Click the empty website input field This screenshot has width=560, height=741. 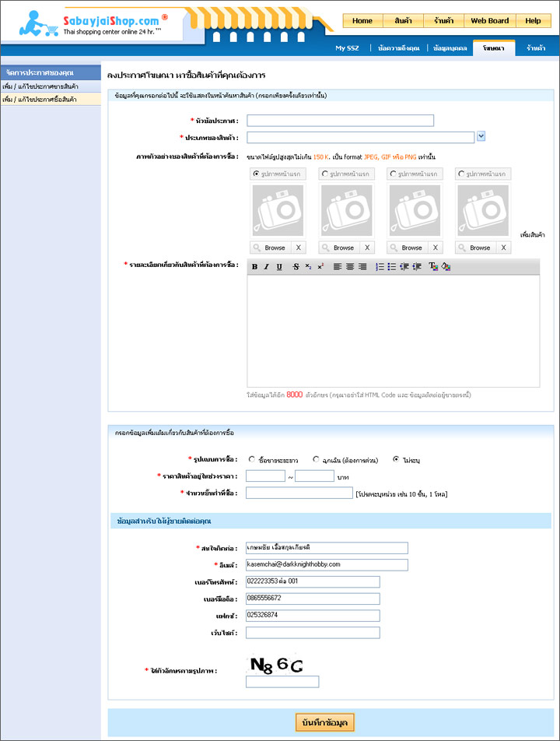(x=313, y=633)
